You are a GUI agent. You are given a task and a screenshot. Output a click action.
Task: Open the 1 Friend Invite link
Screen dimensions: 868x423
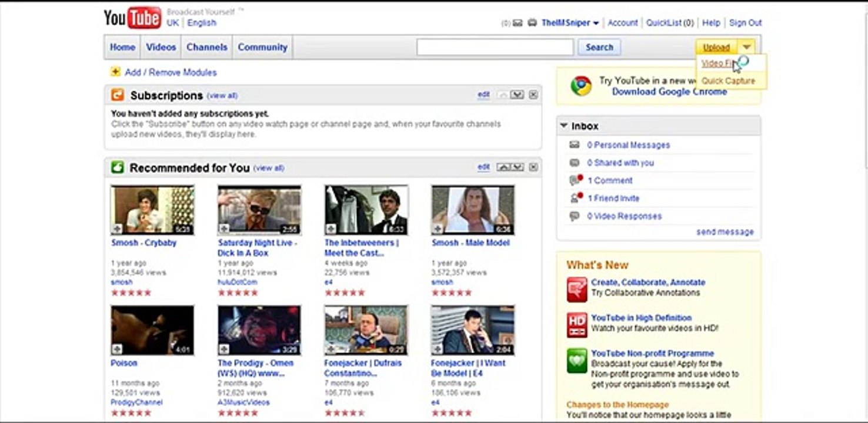pyautogui.click(x=613, y=199)
